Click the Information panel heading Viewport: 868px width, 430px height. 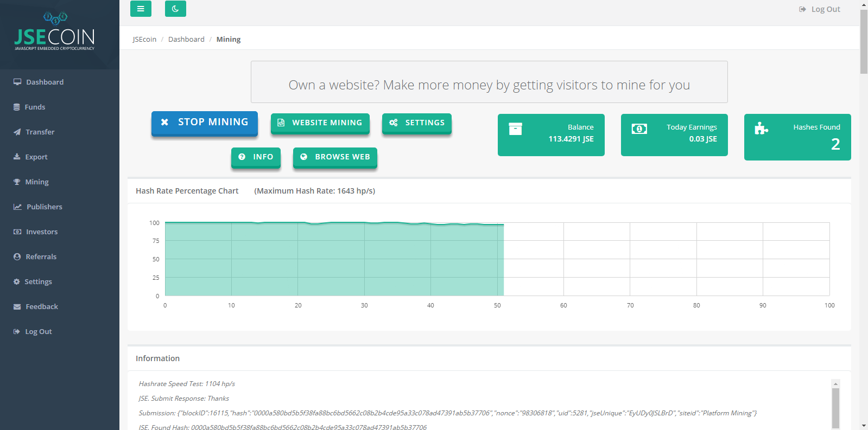tap(157, 358)
